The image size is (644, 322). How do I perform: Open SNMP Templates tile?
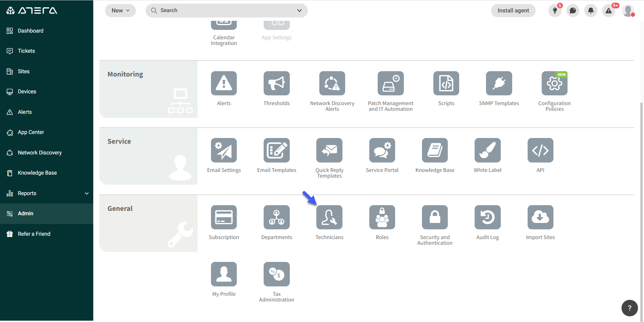coord(499,83)
